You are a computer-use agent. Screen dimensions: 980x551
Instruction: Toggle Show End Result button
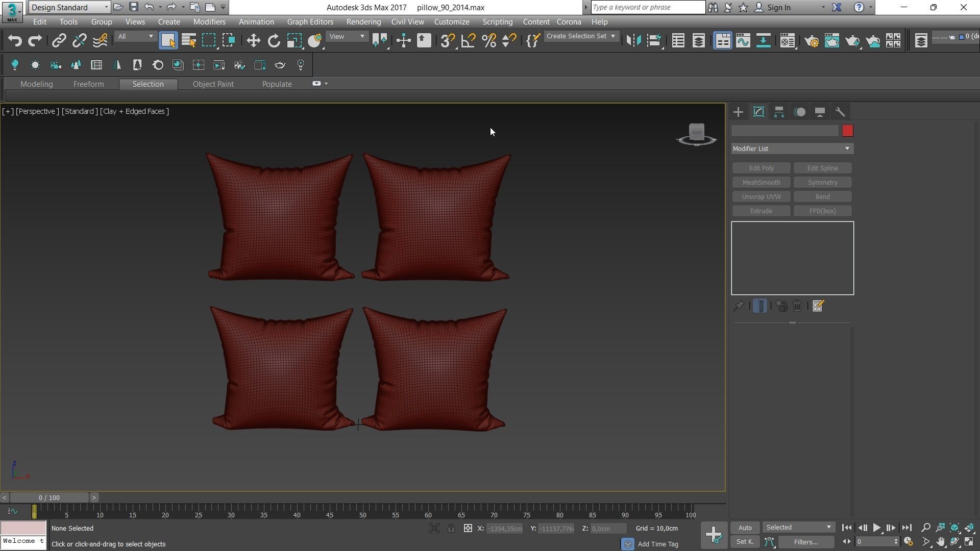tap(760, 306)
